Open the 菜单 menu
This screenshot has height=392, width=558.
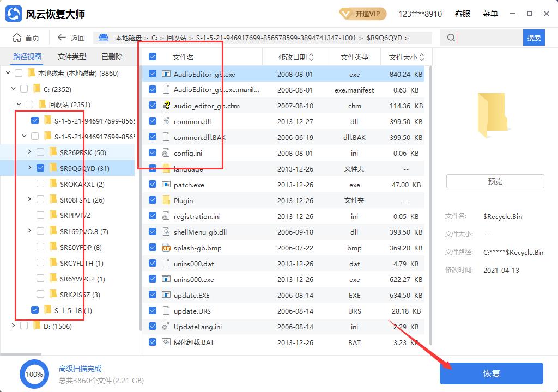[x=490, y=14]
